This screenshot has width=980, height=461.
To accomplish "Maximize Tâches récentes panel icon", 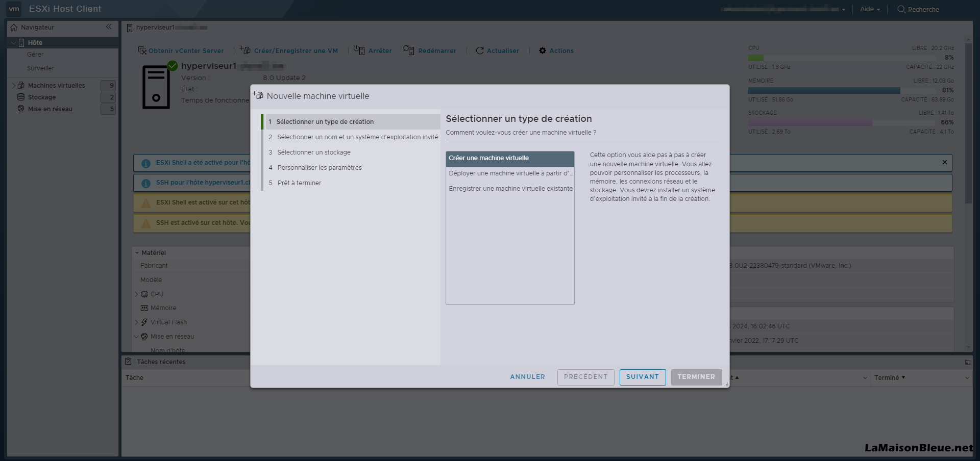I will [967, 362].
